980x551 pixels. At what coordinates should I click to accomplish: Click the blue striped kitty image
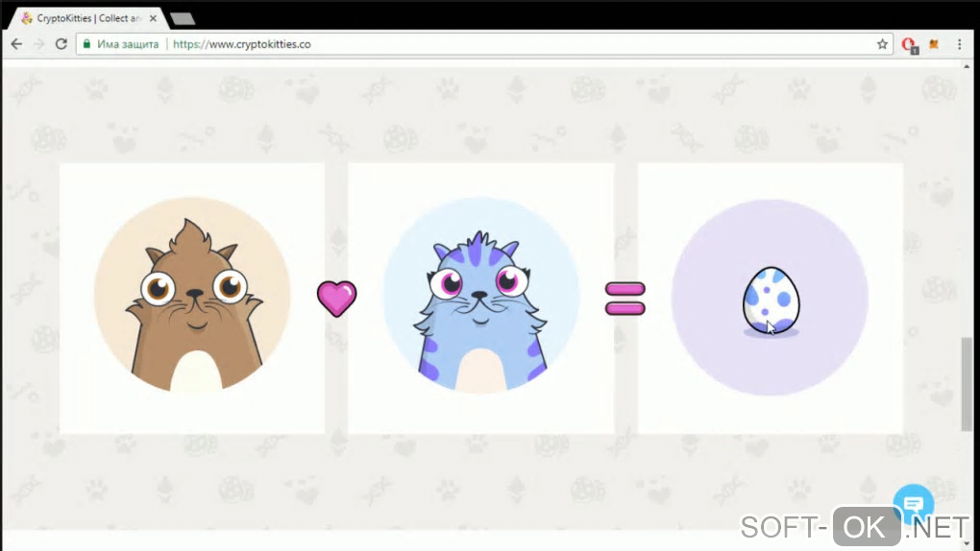click(x=480, y=296)
